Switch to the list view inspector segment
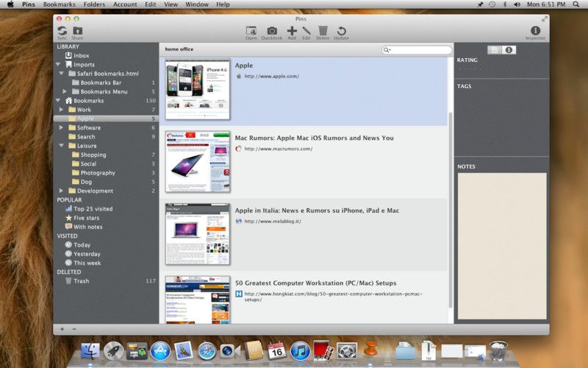Viewport: 588px width, 368px height. [495, 49]
